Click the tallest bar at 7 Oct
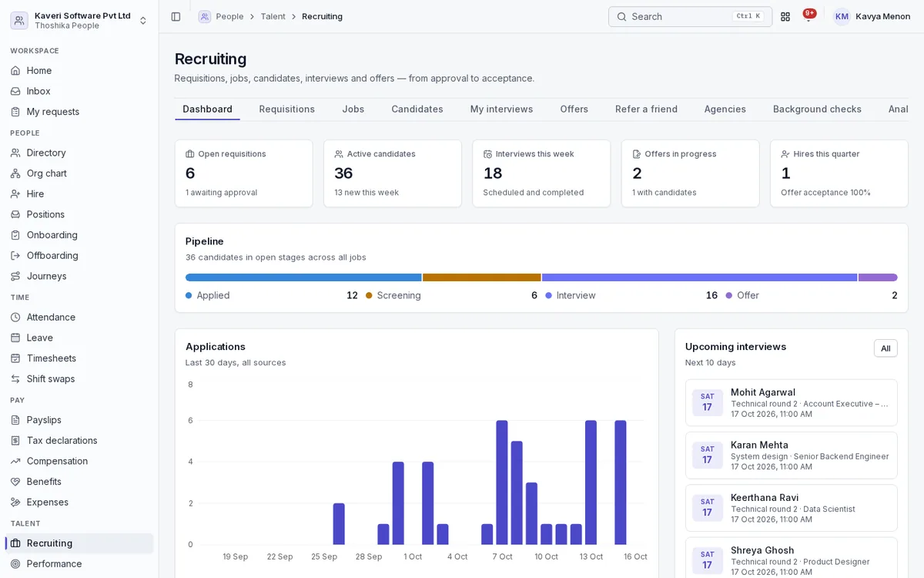Screen dimensions: 924x578 click(x=502, y=482)
